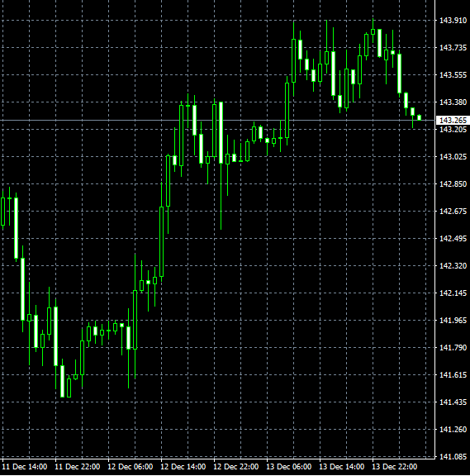Click the 13 Dec 14:00 time label

(x=341, y=467)
